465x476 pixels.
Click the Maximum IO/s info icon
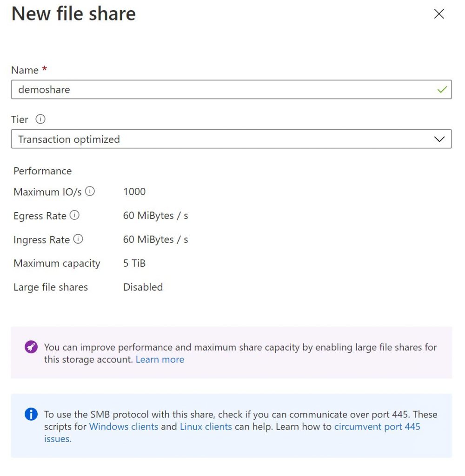[x=90, y=192]
